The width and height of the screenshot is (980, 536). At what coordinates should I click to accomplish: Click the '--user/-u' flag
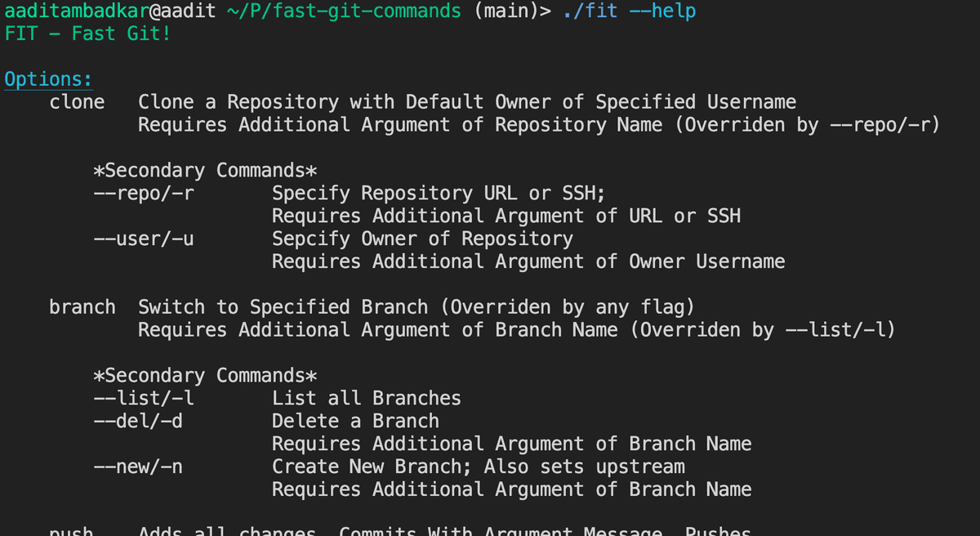pyautogui.click(x=144, y=239)
